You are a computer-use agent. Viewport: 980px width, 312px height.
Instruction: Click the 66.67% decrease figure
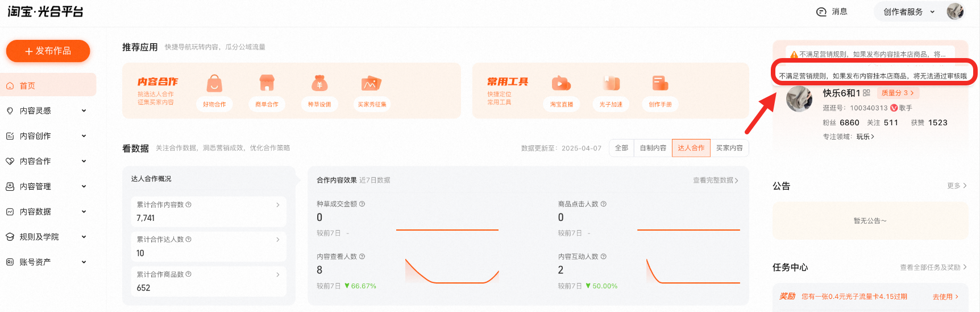pyautogui.click(x=360, y=286)
